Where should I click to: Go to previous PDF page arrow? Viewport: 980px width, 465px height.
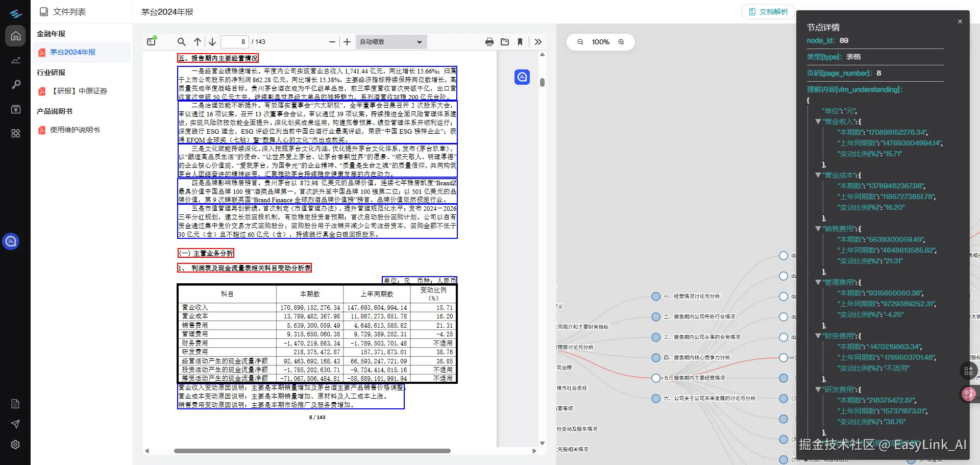point(198,42)
